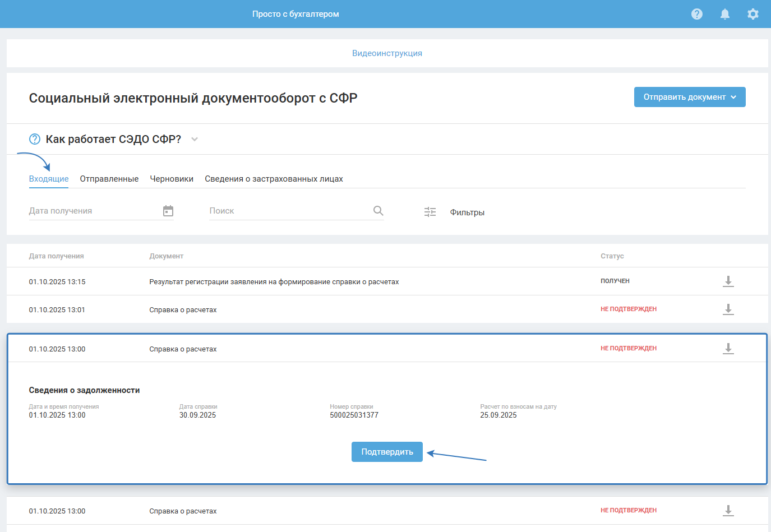Viewport: 771px width, 532px height.
Task: Switch to the Отправленные tab
Action: 109,179
